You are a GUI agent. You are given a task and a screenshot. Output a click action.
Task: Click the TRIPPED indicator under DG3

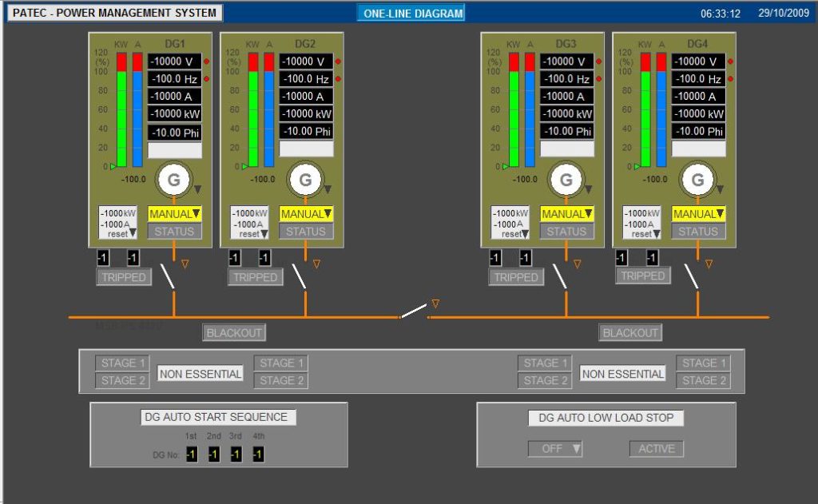tap(516, 276)
